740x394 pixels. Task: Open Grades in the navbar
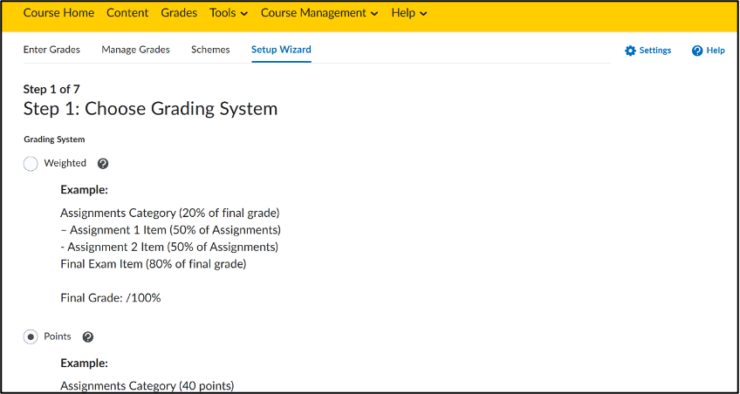pyautogui.click(x=179, y=13)
